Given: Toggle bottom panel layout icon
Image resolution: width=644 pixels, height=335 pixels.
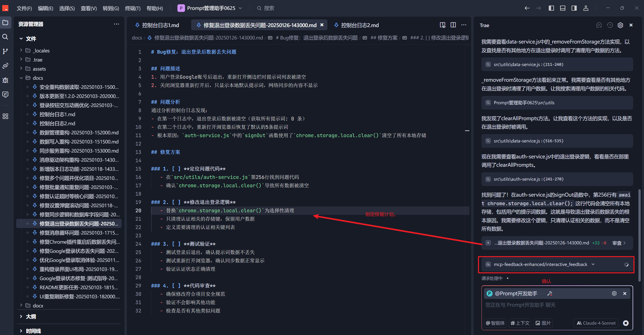Looking at the screenshot, I should (x=563, y=8).
